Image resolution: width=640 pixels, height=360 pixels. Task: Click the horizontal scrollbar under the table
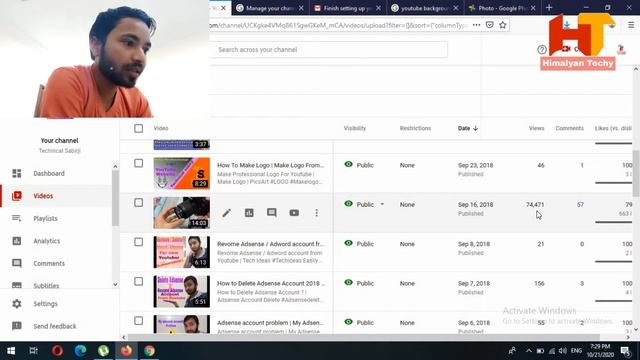tap(363, 337)
